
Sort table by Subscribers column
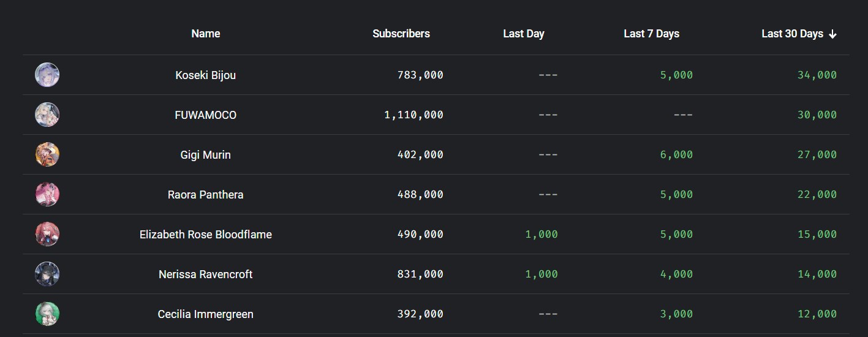click(x=401, y=34)
